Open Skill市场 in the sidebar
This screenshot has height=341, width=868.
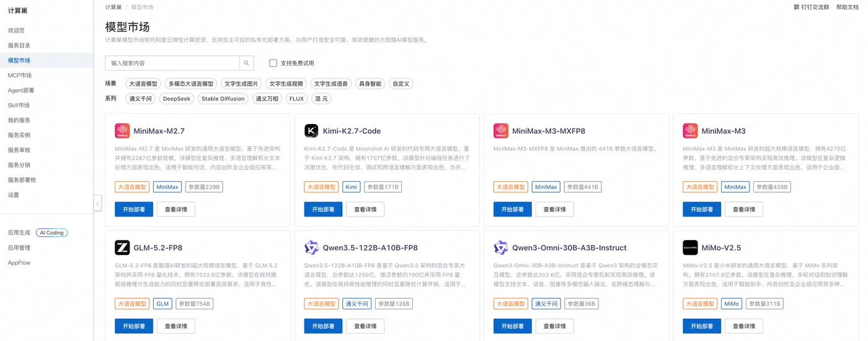tap(19, 105)
